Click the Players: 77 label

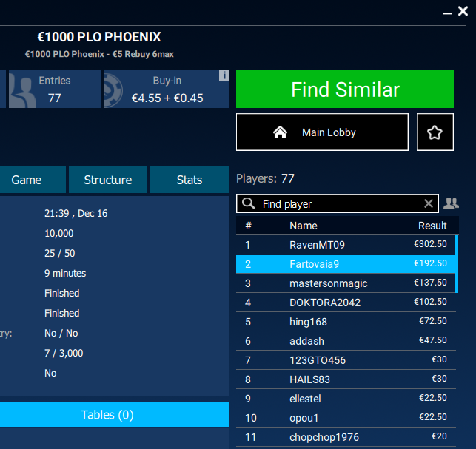pos(265,178)
